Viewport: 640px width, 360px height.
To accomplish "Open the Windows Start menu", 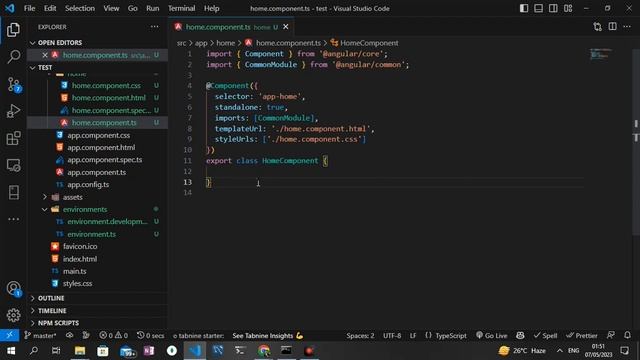I will [x=11, y=350].
